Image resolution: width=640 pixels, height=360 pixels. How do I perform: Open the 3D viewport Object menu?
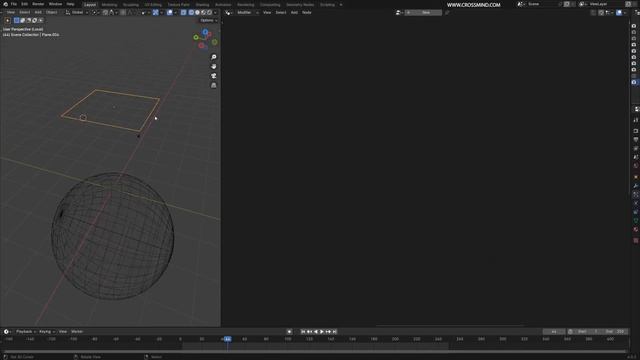tap(52, 12)
